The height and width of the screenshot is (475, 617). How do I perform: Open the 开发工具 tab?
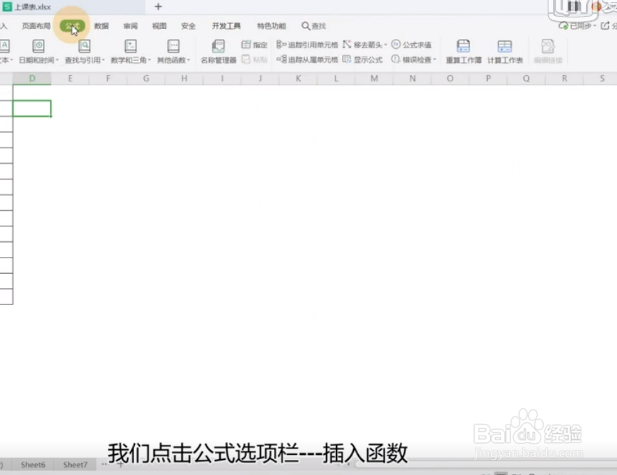click(x=226, y=26)
